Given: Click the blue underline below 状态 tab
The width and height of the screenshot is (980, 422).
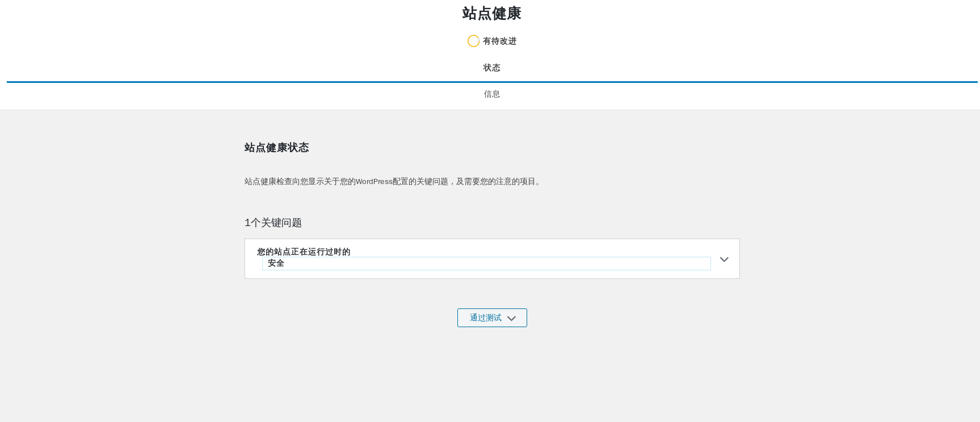Looking at the screenshot, I should [x=491, y=82].
